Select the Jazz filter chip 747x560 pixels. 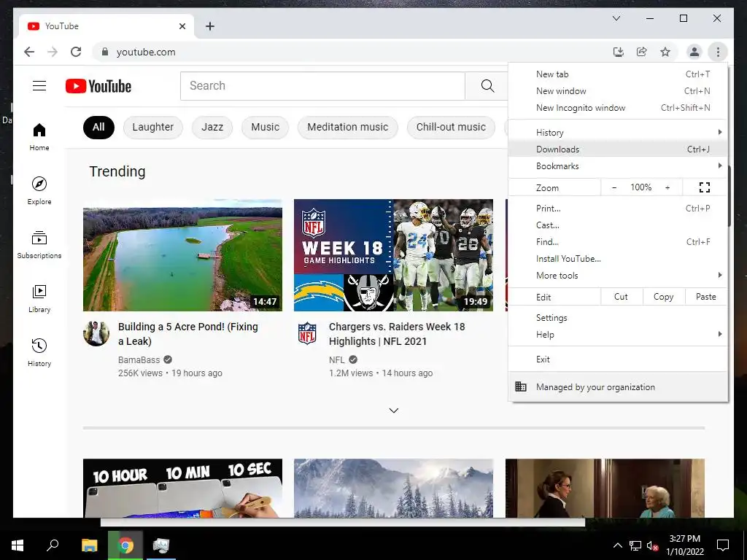tap(212, 127)
